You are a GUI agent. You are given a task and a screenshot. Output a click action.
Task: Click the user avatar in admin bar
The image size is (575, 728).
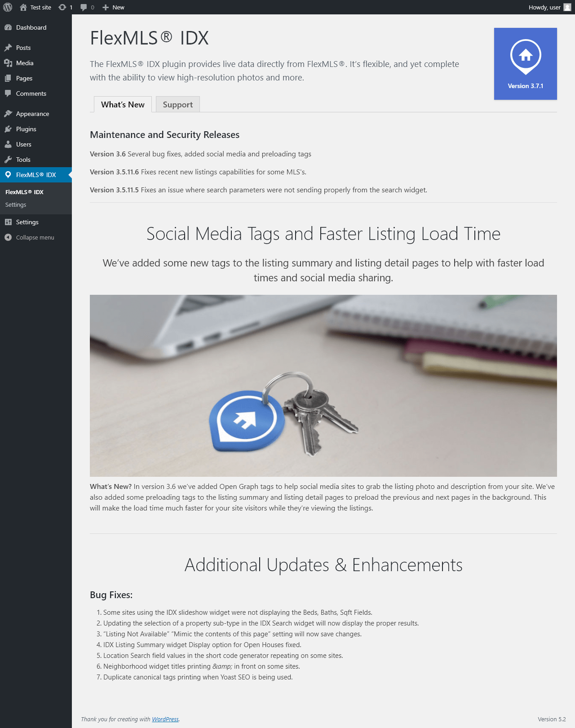click(x=567, y=7)
